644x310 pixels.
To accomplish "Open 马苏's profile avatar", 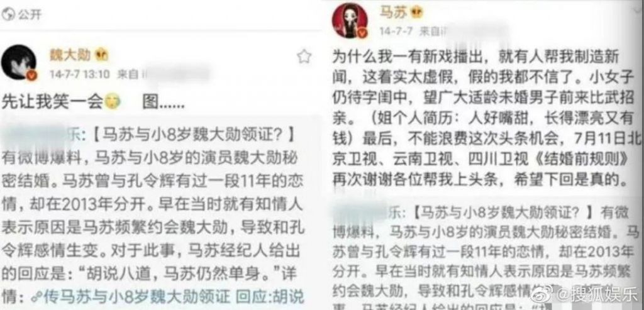I will click(350, 21).
